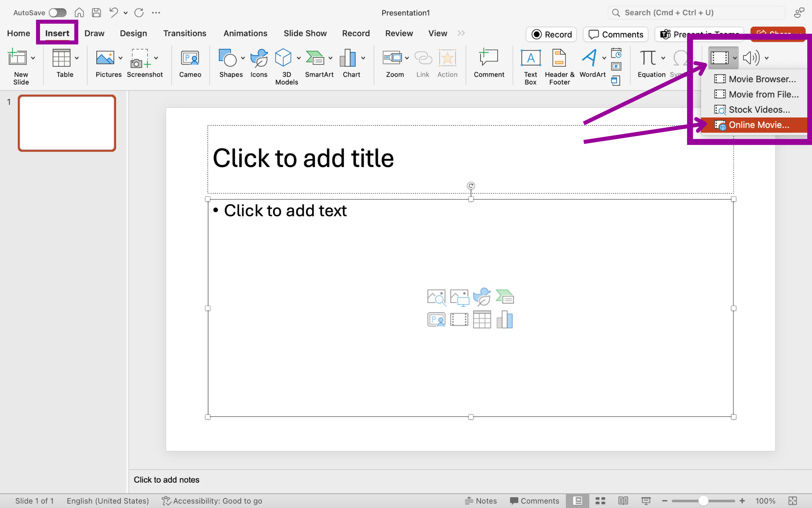This screenshot has width=812, height=508.
Task: Open the Transitions tab
Action: pyautogui.click(x=185, y=33)
